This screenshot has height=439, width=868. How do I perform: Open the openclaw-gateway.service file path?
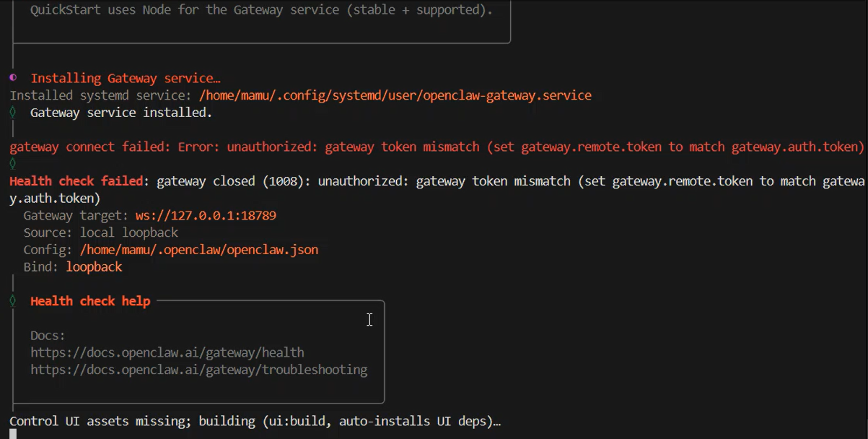(395, 95)
